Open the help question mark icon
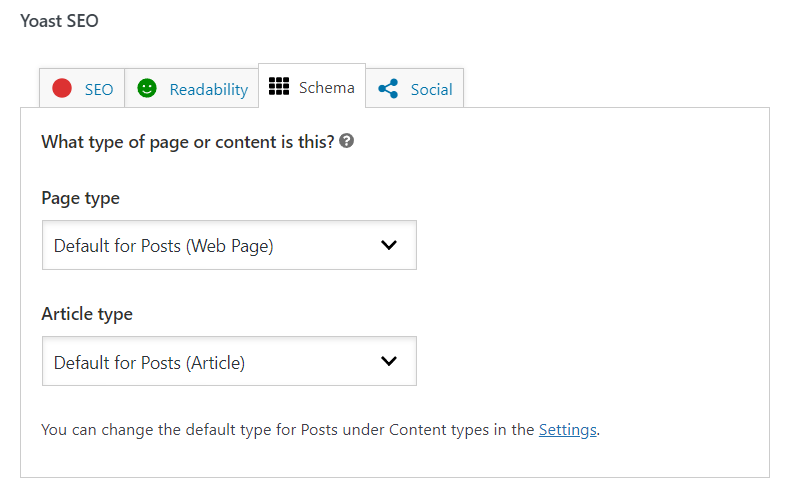This screenshot has height=493, width=797. coord(347,141)
